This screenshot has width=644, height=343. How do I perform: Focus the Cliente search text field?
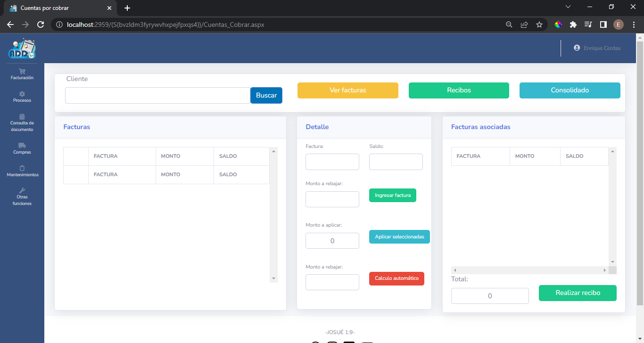click(157, 95)
